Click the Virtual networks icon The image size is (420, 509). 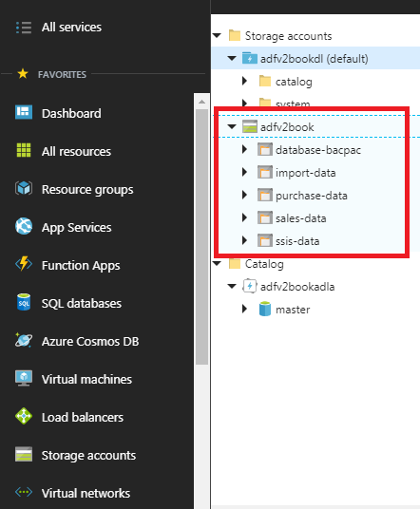(24, 492)
